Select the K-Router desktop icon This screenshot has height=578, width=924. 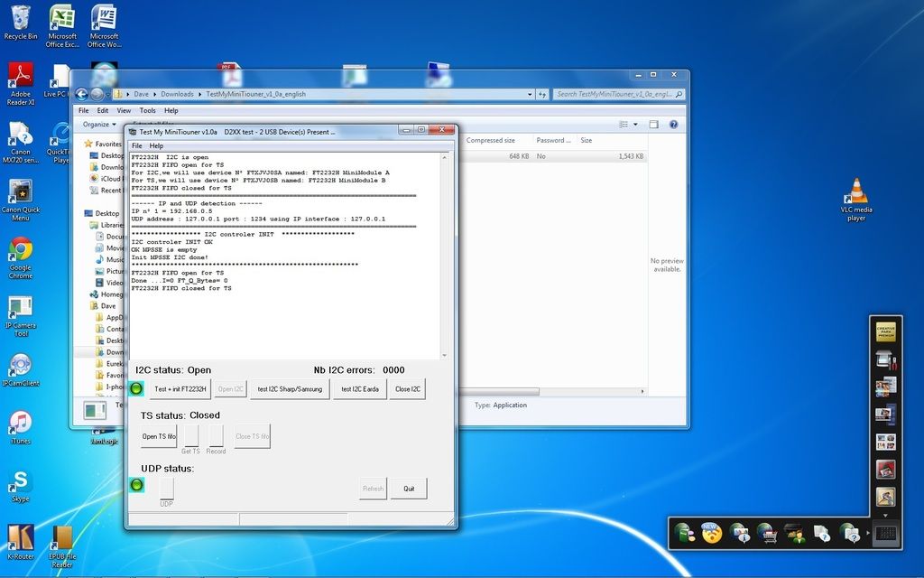coord(21,543)
